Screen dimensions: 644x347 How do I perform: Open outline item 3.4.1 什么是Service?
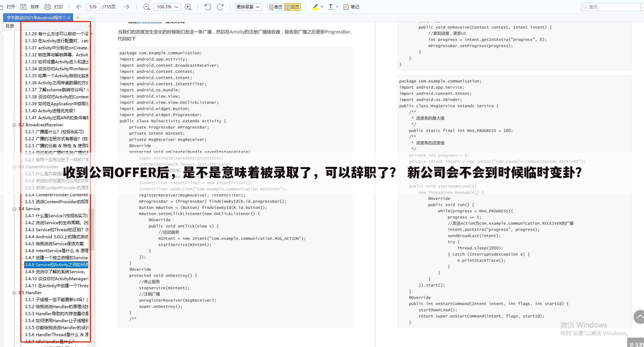point(56,216)
